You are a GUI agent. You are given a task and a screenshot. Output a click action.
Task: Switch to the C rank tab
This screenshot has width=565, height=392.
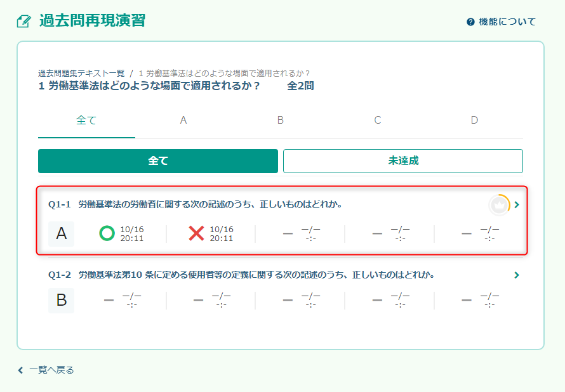pyautogui.click(x=377, y=121)
